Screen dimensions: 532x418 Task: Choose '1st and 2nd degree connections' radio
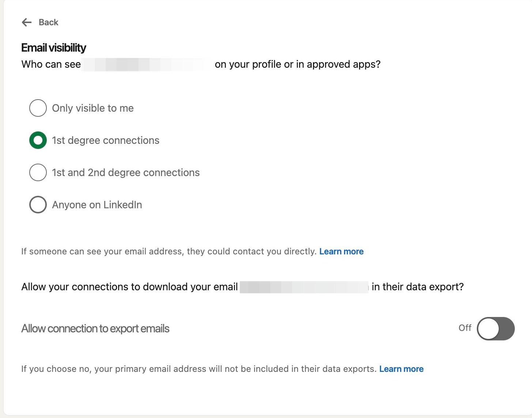(38, 172)
